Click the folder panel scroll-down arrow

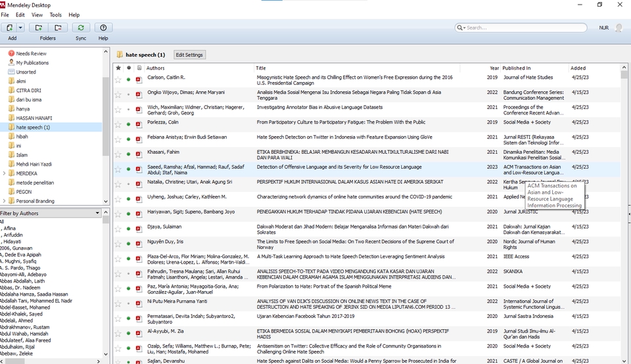point(106,201)
